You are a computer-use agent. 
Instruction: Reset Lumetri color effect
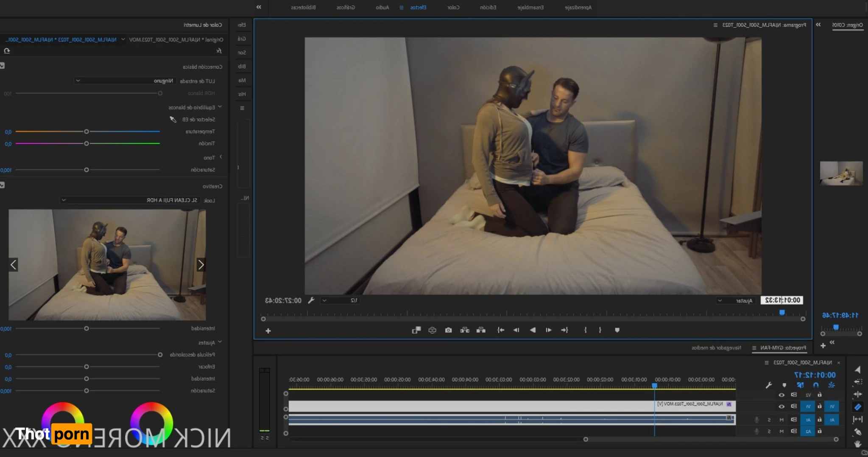tap(7, 51)
